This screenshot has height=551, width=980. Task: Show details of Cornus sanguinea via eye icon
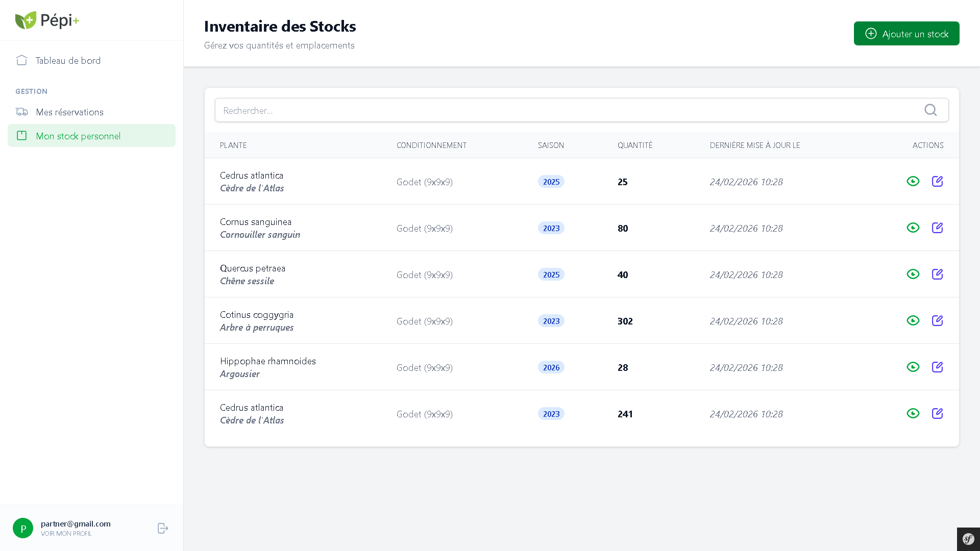tap(913, 228)
